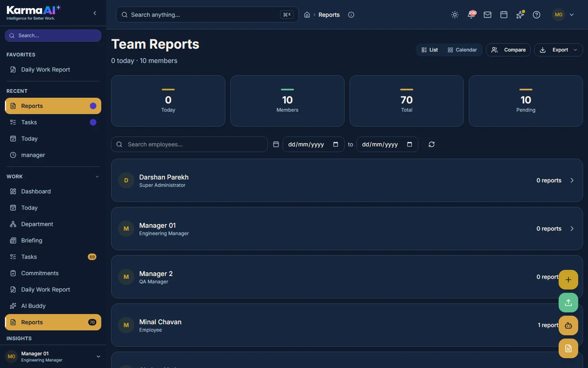Click the help question mark icon

[x=537, y=15]
